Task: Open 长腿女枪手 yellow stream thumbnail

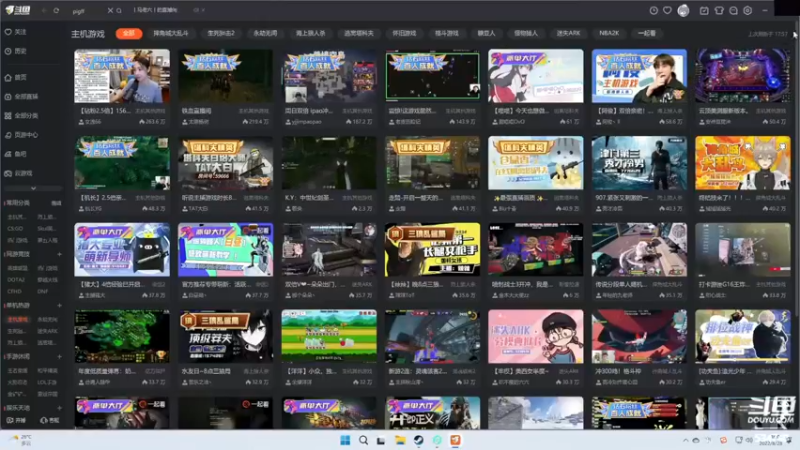Action: point(432,249)
